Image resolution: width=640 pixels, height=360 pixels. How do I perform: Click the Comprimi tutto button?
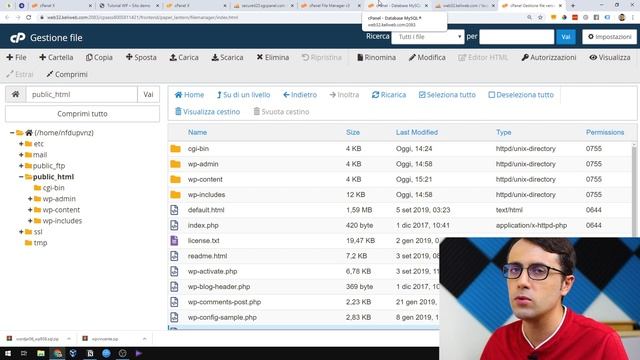82,114
